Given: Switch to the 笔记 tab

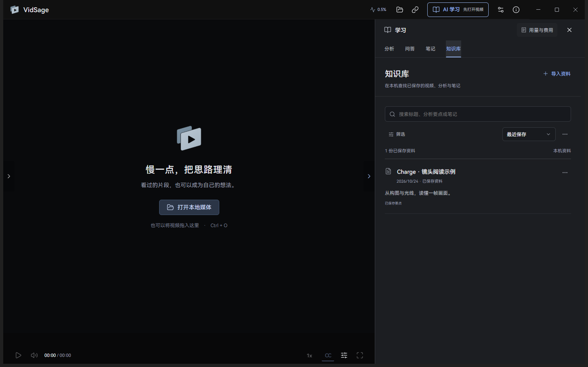Looking at the screenshot, I should 430,49.
